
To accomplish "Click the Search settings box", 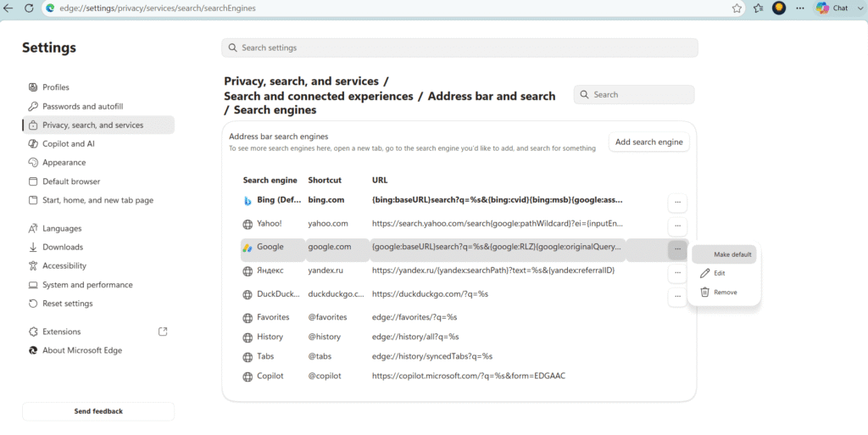I will coord(459,47).
